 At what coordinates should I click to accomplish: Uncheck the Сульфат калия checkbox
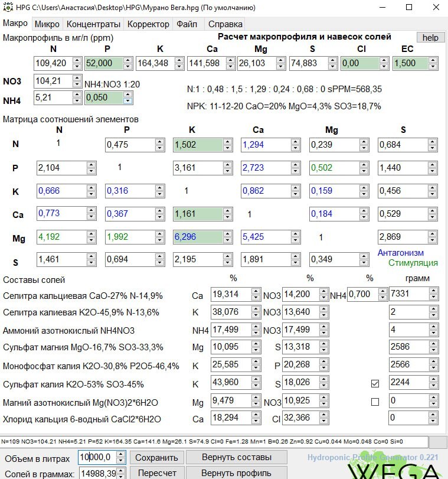point(374,383)
